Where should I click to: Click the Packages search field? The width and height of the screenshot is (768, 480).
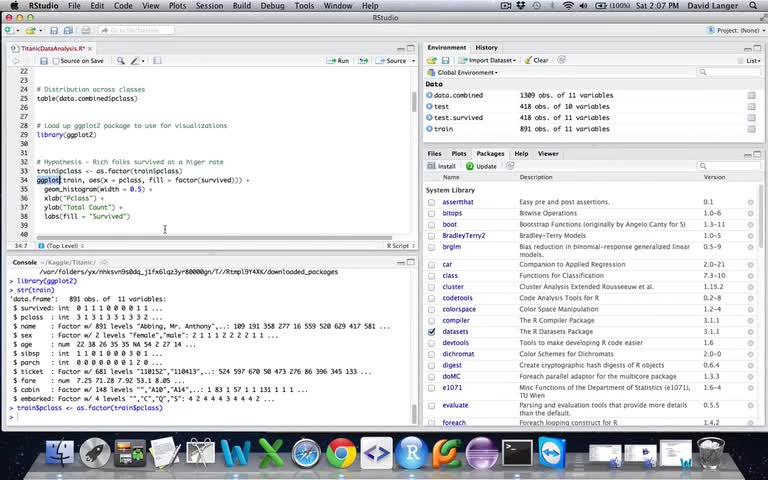pos(729,166)
